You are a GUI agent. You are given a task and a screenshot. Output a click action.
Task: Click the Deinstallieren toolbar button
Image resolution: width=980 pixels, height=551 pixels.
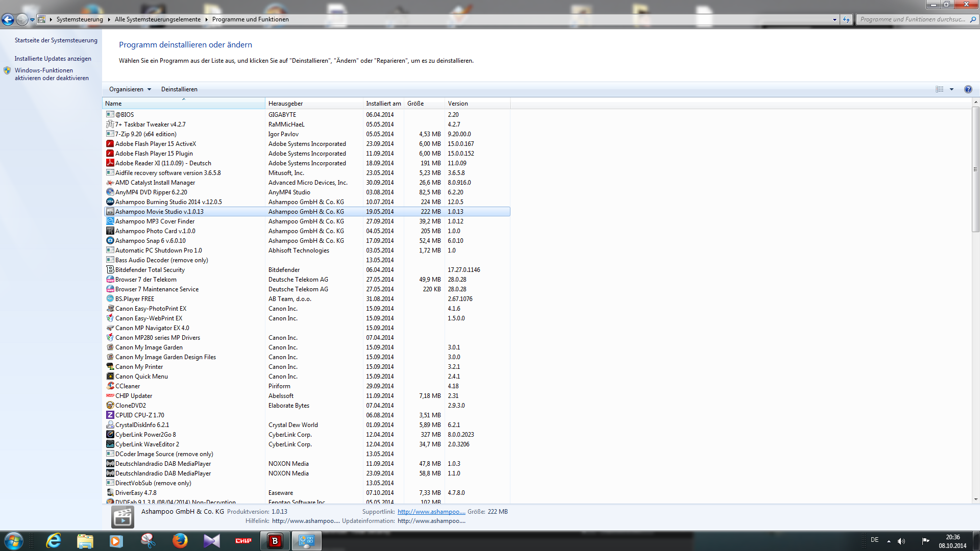[x=179, y=89]
